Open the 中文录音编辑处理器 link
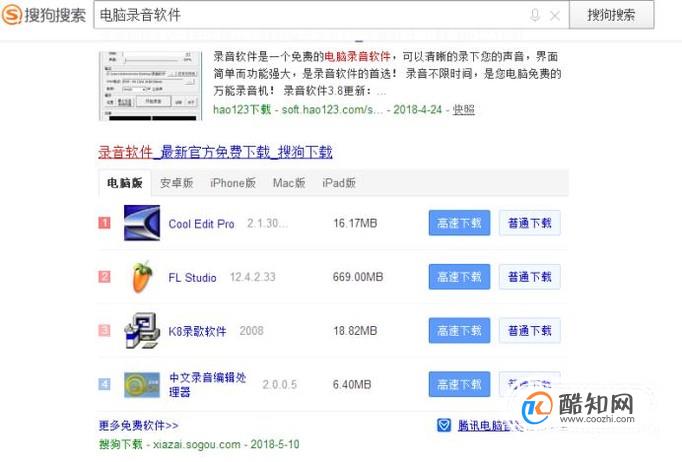 click(207, 385)
